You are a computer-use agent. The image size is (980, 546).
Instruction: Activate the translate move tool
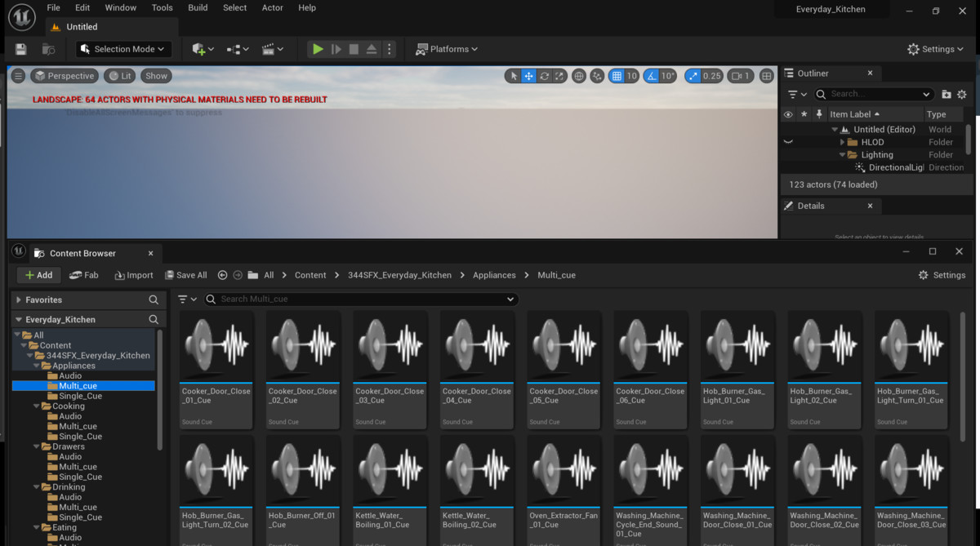pyautogui.click(x=529, y=76)
